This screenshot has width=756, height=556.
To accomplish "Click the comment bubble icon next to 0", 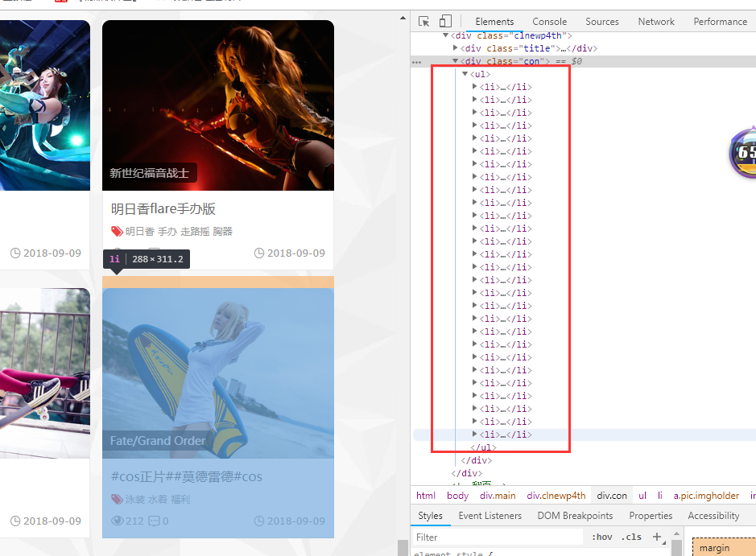I will 154,521.
